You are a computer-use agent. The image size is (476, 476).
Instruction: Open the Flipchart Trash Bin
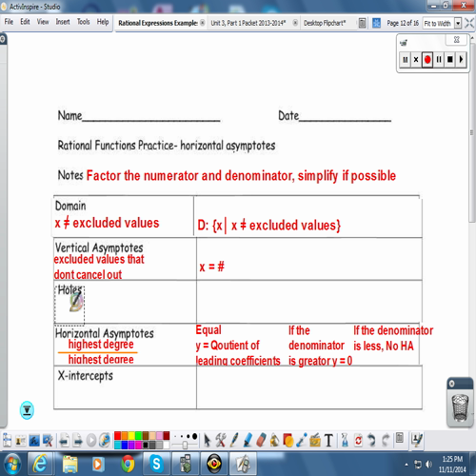click(x=460, y=407)
